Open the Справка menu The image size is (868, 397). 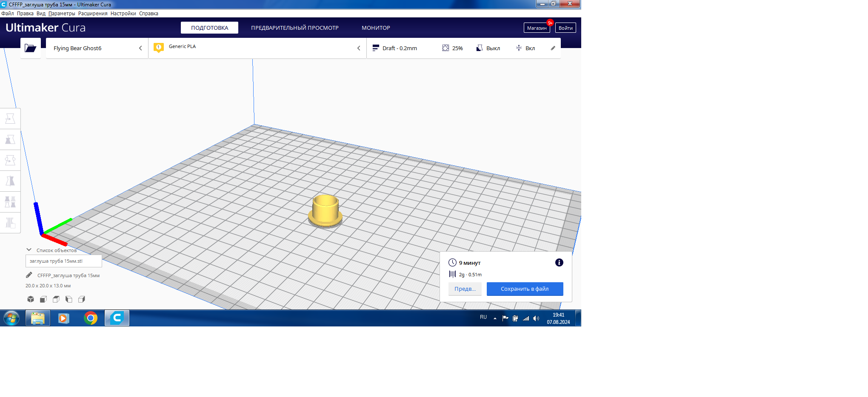(x=148, y=14)
